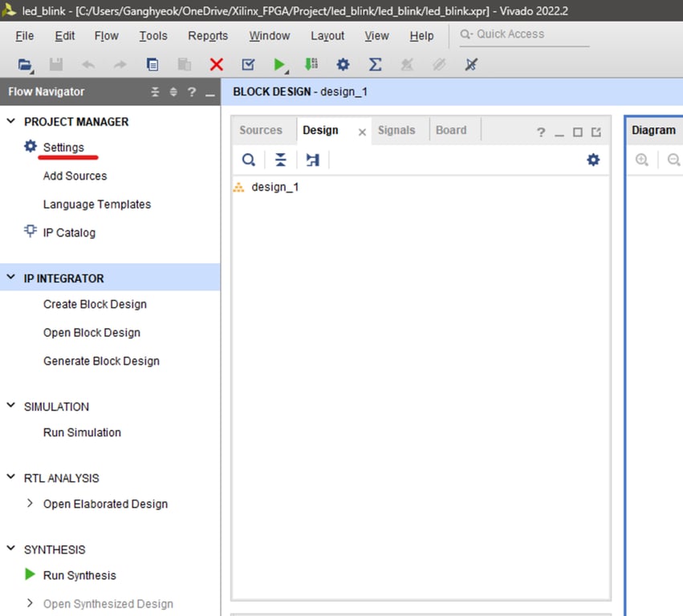The image size is (683, 616).
Task: Click the Open Project folder toolbar icon
Action: coord(23,64)
